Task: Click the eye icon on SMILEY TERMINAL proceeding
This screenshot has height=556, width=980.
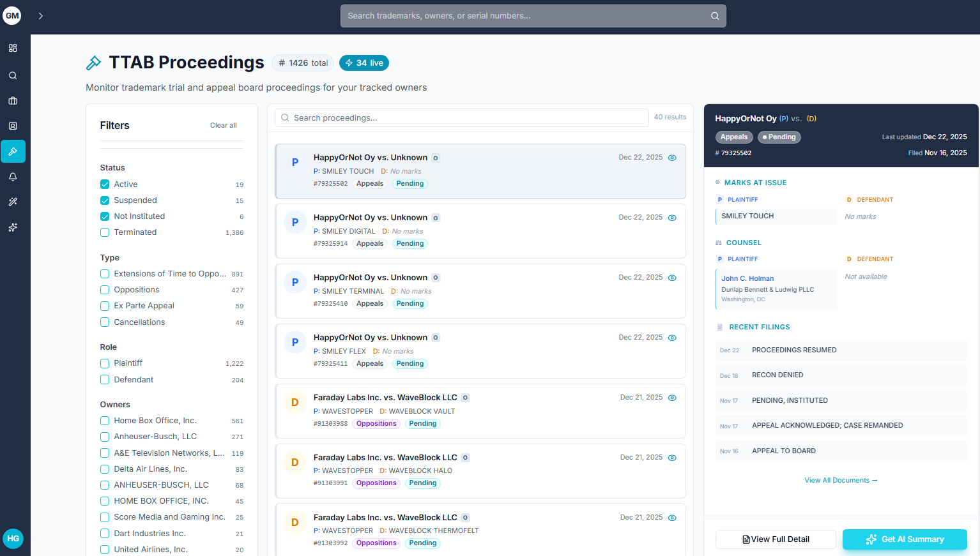Action: pos(672,278)
